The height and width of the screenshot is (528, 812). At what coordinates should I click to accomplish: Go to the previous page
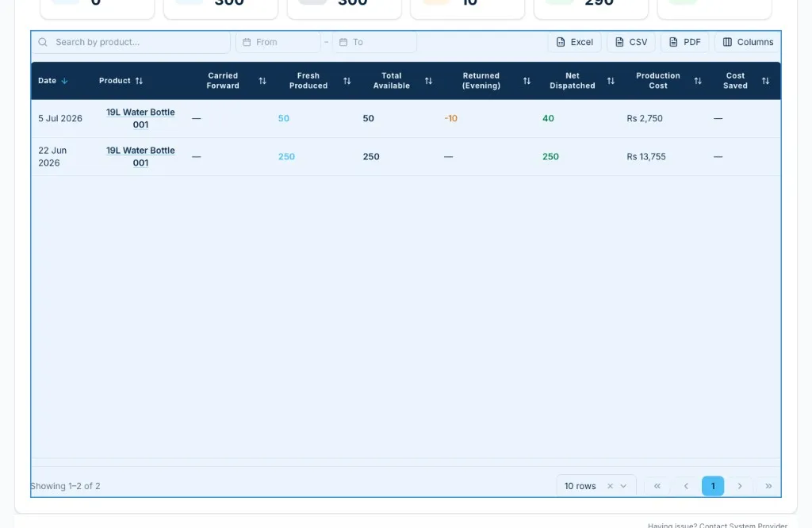point(686,486)
